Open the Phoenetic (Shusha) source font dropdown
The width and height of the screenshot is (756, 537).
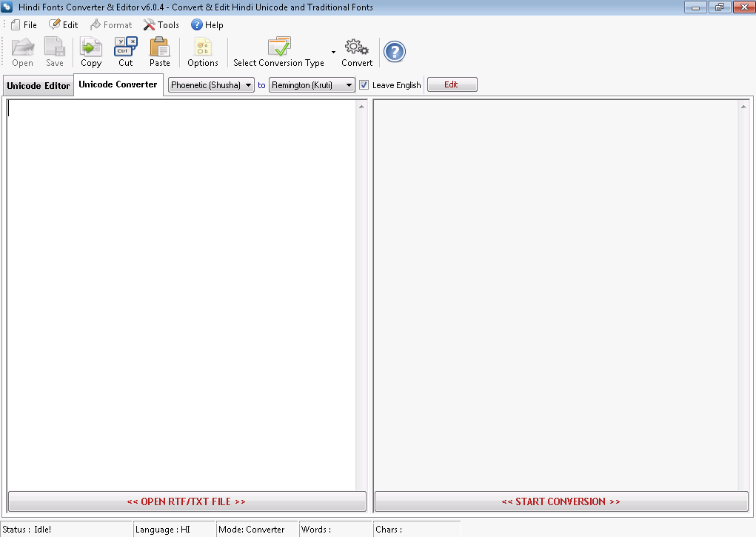pyautogui.click(x=211, y=85)
